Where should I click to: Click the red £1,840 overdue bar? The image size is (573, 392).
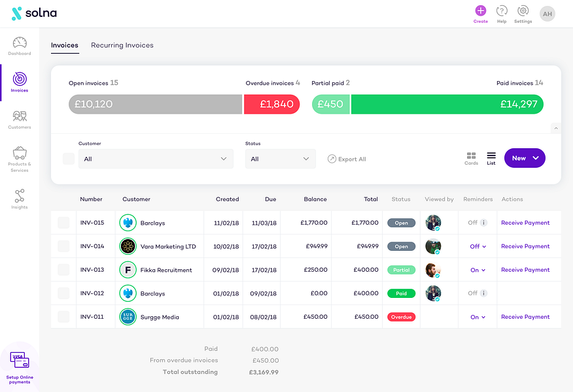pos(272,105)
